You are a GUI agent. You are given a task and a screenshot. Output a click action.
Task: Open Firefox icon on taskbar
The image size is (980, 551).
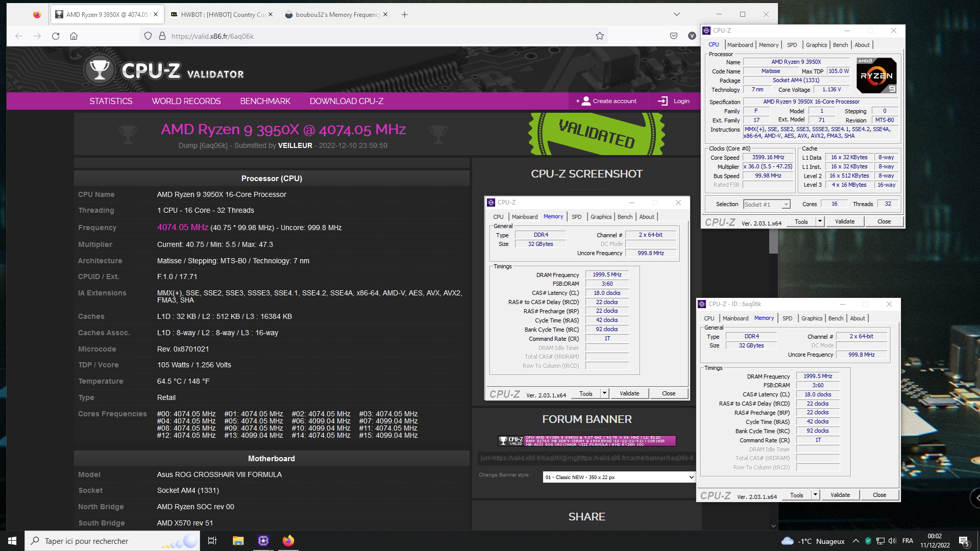(288, 541)
